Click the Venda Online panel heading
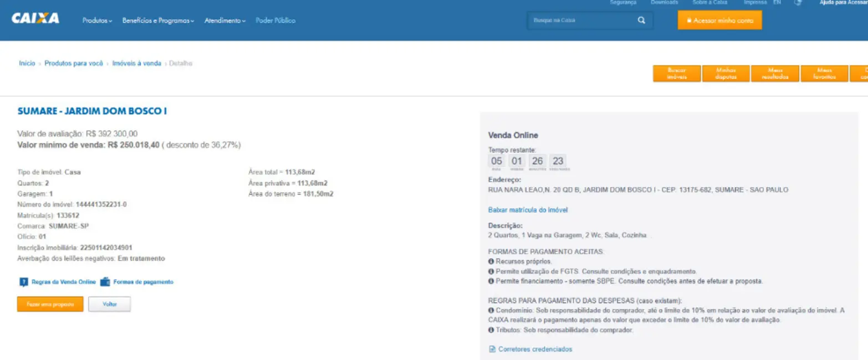Viewport: 868px width, 360px height. pyautogui.click(x=513, y=135)
